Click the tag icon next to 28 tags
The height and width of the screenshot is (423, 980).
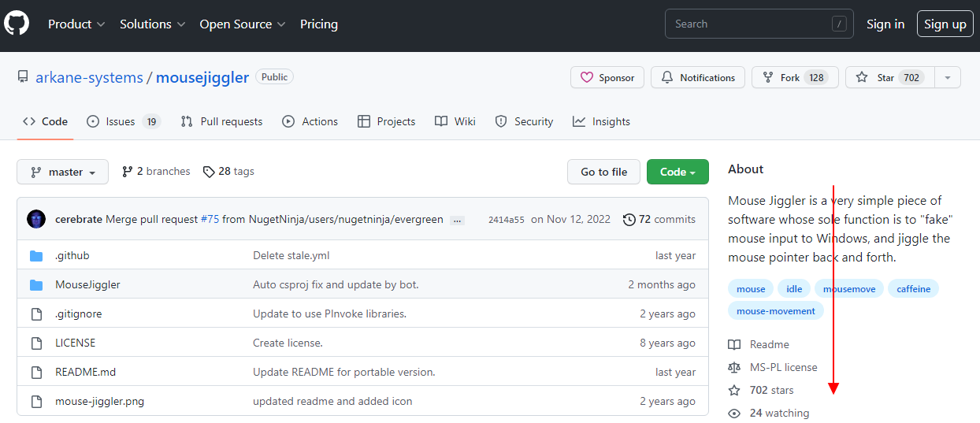(209, 171)
